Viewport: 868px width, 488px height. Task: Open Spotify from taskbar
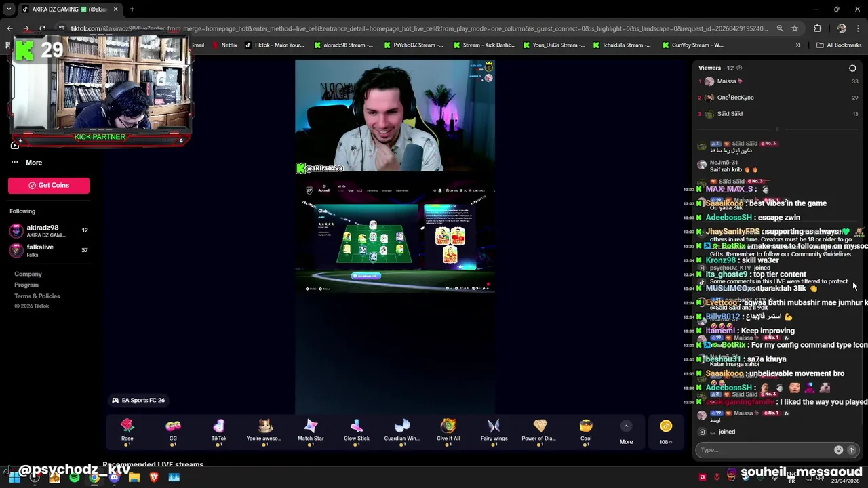pos(75,478)
